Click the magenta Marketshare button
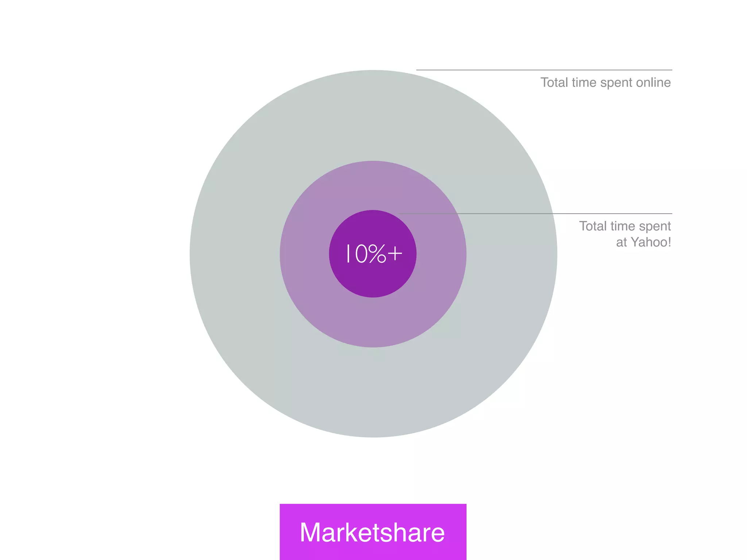Viewport: 747px width, 560px height. point(373,532)
